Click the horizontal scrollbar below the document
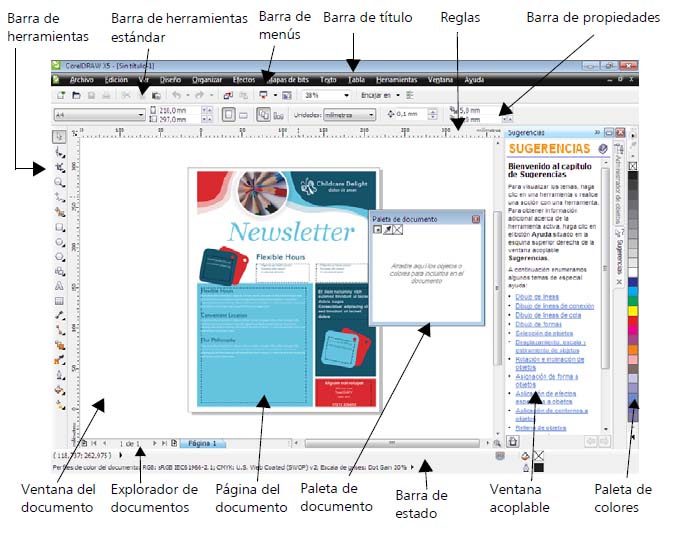This screenshot has width=676, height=540. click(392, 443)
